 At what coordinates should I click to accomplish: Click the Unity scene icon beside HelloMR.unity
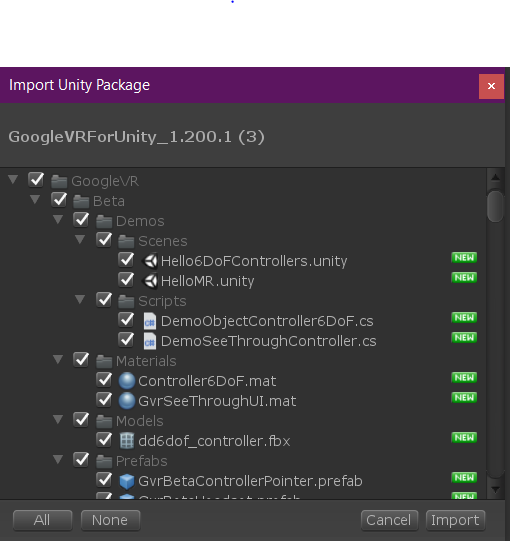click(x=150, y=281)
